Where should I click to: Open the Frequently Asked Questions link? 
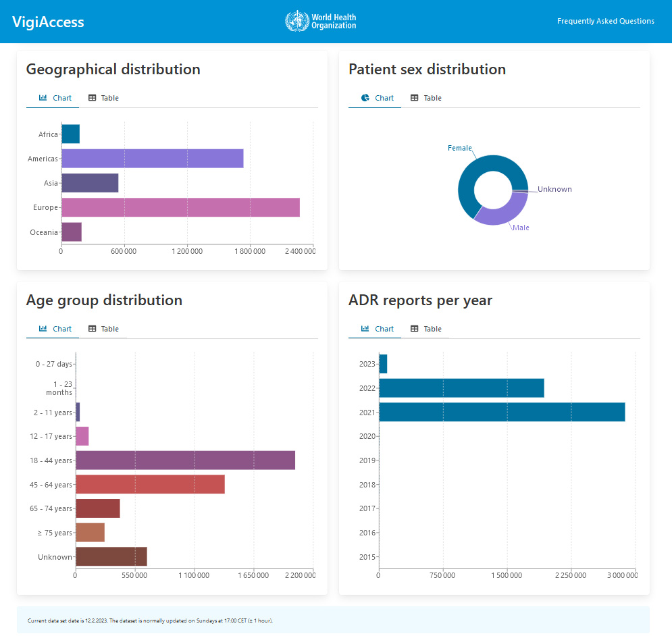point(606,21)
